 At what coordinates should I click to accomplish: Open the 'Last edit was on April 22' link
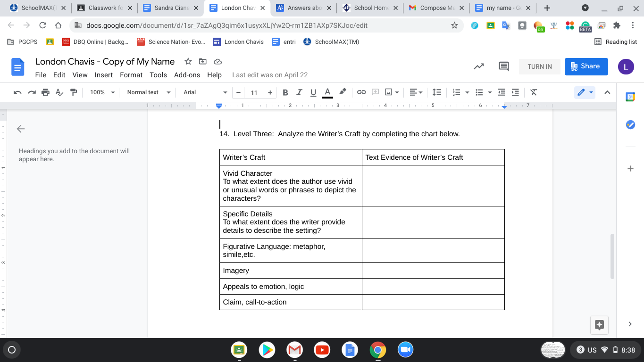(270, 75)
